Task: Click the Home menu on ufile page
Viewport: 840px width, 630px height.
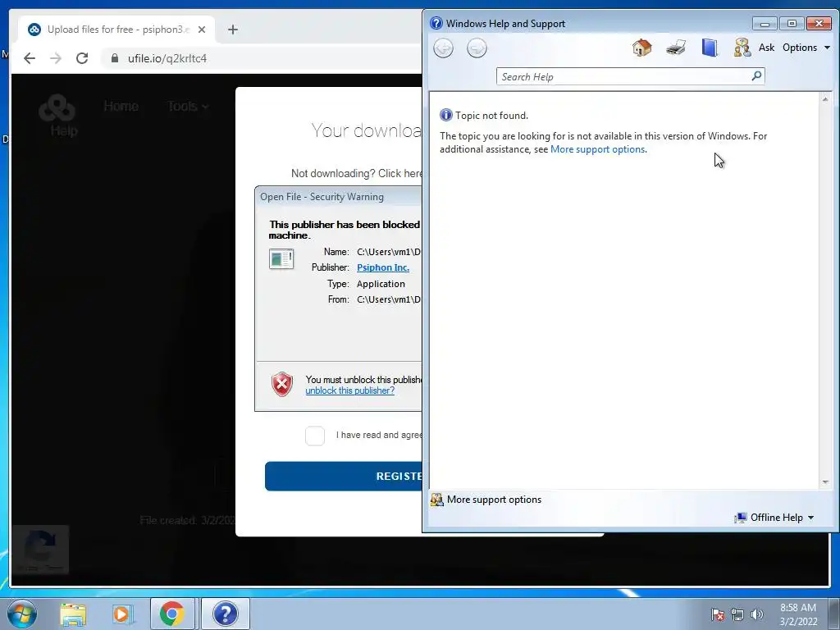Action: (x=121, y=106)
